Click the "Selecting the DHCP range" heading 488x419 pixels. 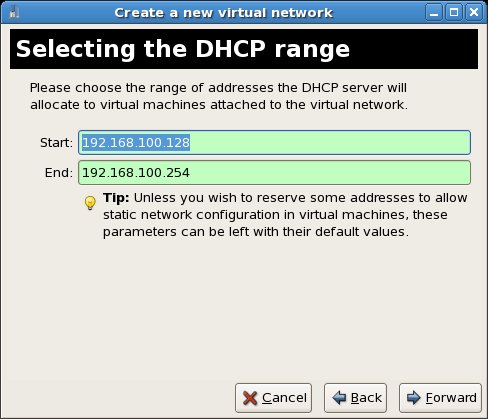coord(183,49)
